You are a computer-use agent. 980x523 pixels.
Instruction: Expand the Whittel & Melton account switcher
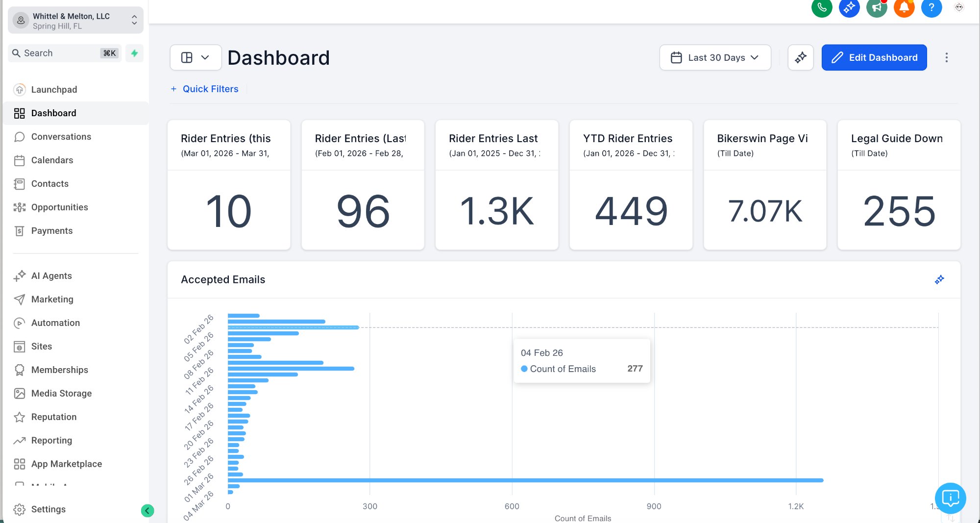coord(75,21)
